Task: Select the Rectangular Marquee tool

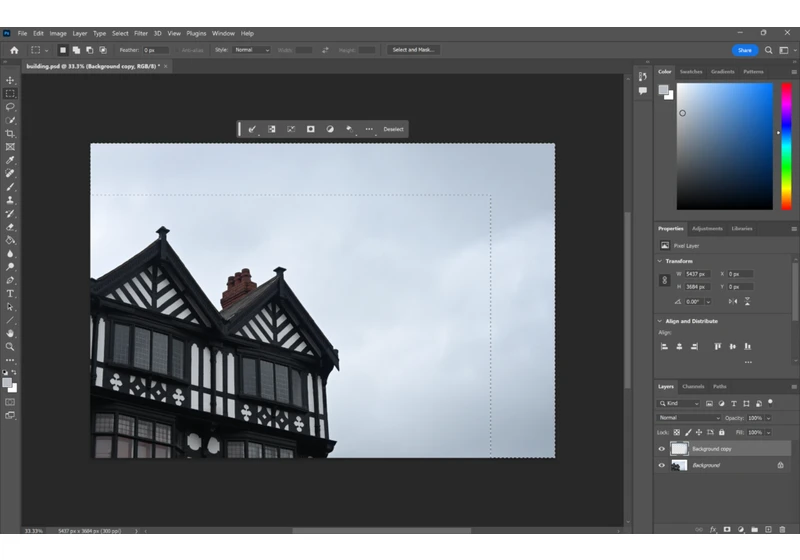Action: point(10,93)
